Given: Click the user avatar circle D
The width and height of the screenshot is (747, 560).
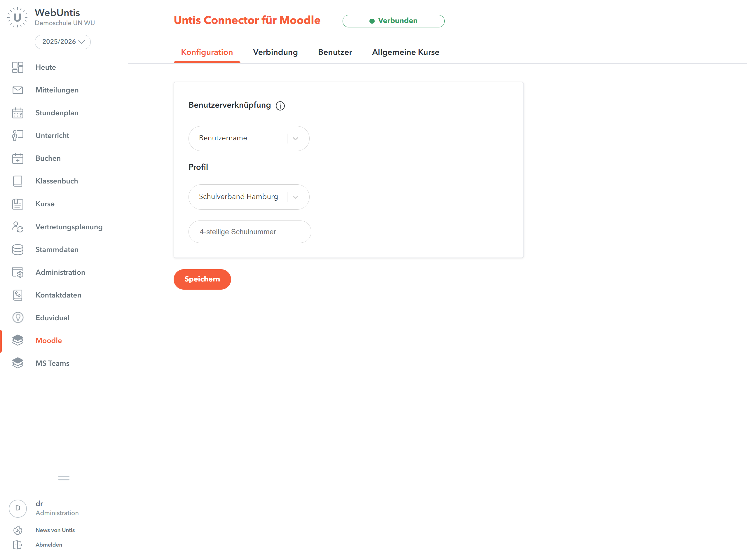Looking at the screenshot, I should coord(18,508).
